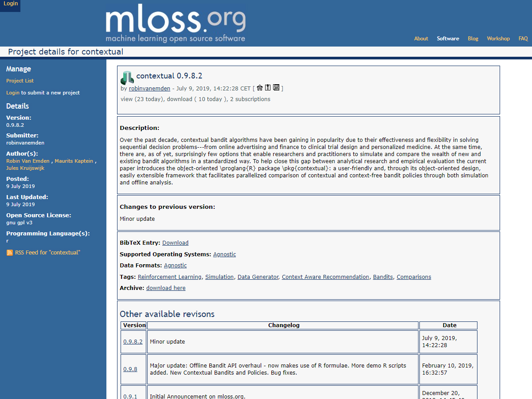The image size is (532, 399).
Task: Click the Reinforcement Learning tag
Action: 169,277
